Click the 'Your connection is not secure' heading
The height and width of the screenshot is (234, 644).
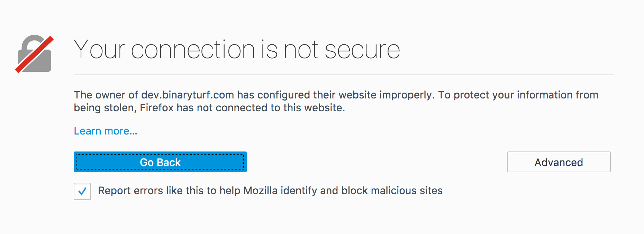tap(237, 50)
